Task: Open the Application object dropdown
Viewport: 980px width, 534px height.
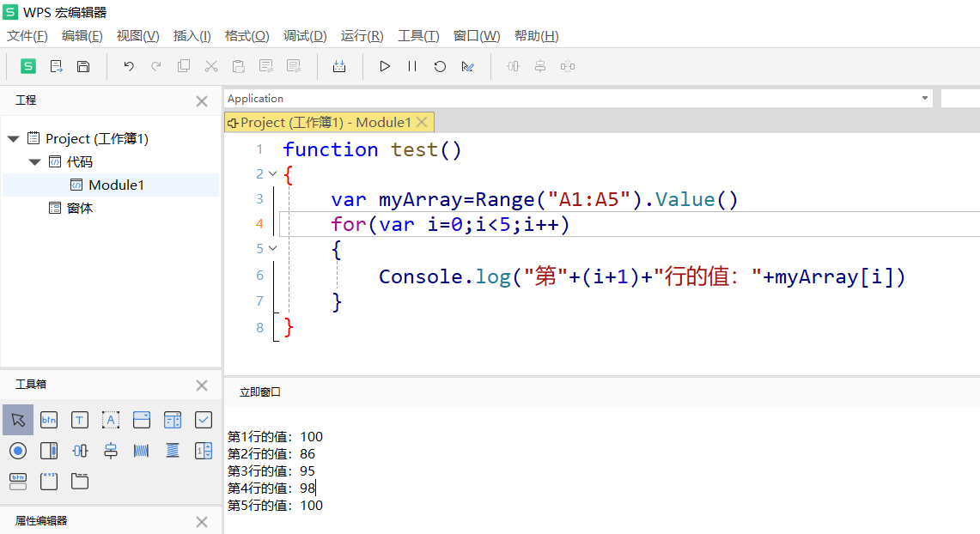Action: click(924, 98)
